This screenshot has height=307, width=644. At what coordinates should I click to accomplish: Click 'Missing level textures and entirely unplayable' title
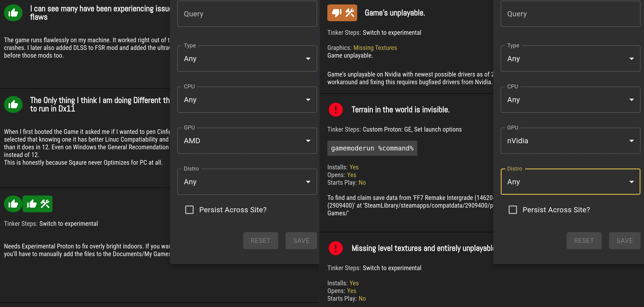tap(422, 248)
